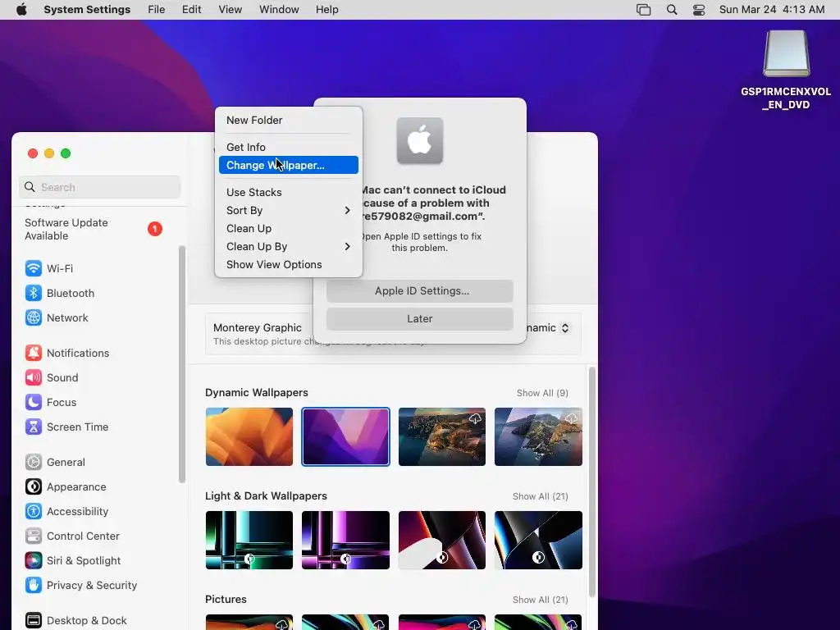Open the Help menu

tap(326, 10)
